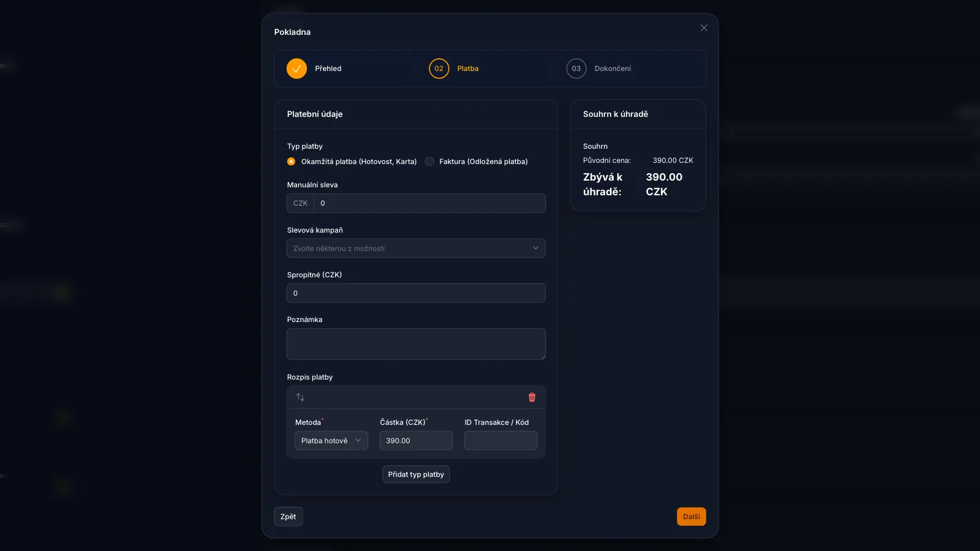Image resolution: width=980 pixels, height=551 pixels.
Task: Click the Platební údaje heading
Action: (x=315, y=114)
